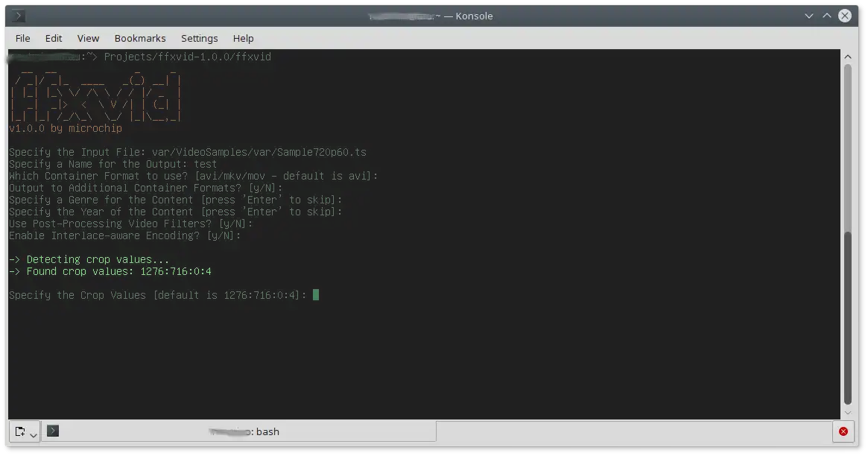868x456 pixels.
Task: Click 'Output to Additional Container Formats?' line
Action: click(x=145, y=188)
